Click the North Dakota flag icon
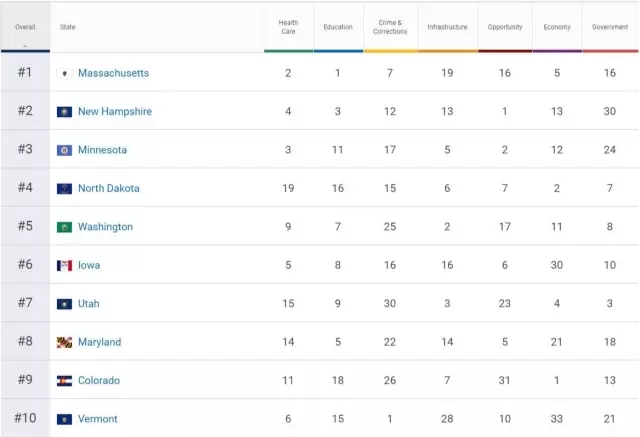 pos(64,188)
